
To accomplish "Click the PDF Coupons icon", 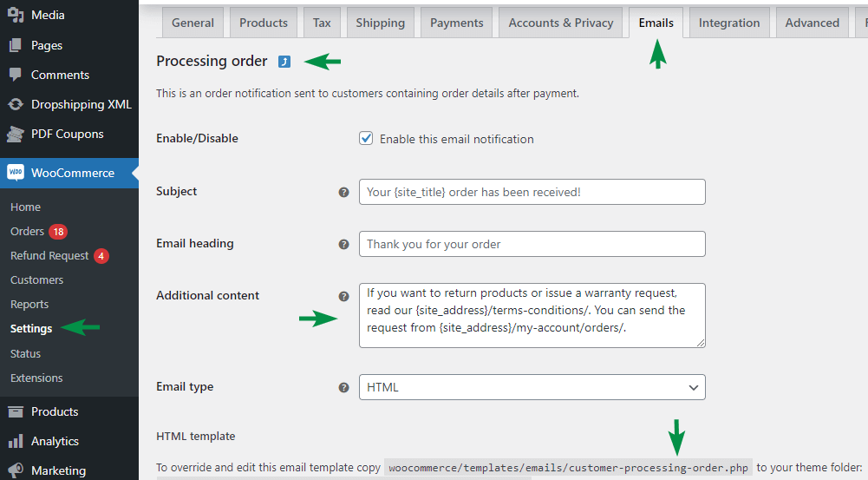I will click(16, 134).
